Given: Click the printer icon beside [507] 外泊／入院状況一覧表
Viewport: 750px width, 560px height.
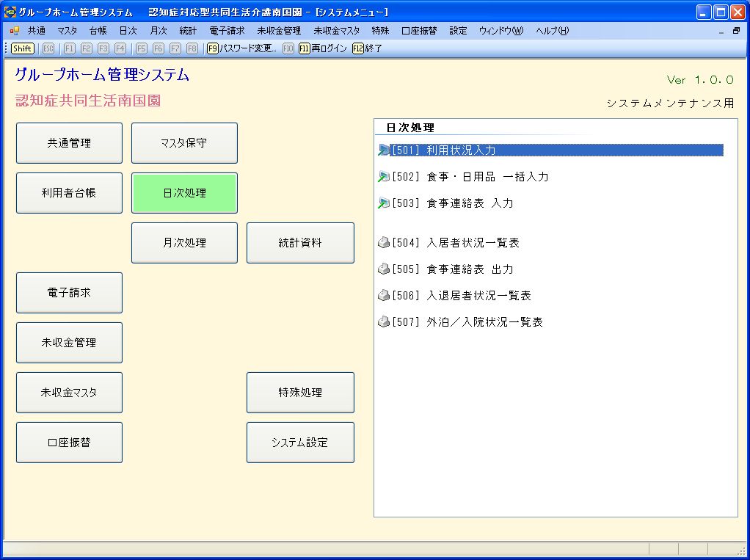Looking at the screenshot, I should [383, 322].
